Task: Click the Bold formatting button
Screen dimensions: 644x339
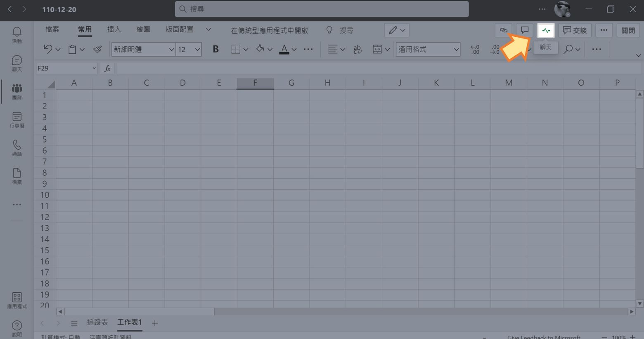Action: click(215, 49)
